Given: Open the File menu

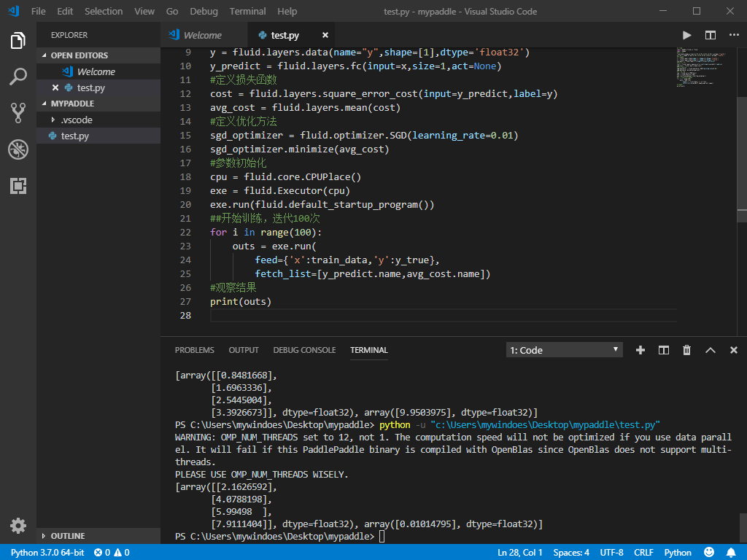Looking at the screenshot, I should click(x=38, y=11).
